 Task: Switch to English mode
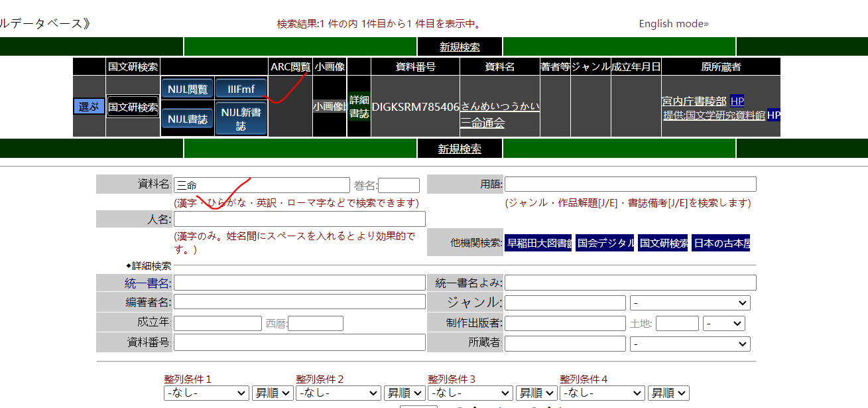(x=673, y=24)
